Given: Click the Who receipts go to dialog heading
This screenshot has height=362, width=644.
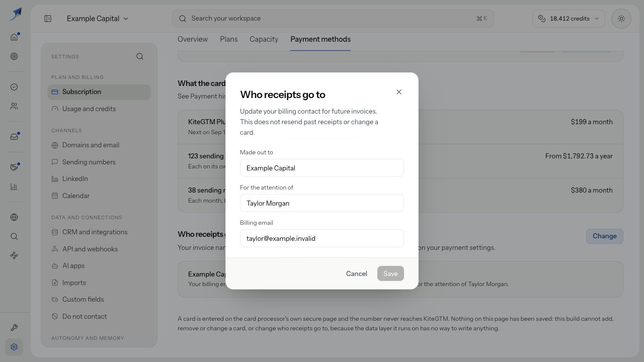Looking at the screenshot, I should click(x=283, y=95).
